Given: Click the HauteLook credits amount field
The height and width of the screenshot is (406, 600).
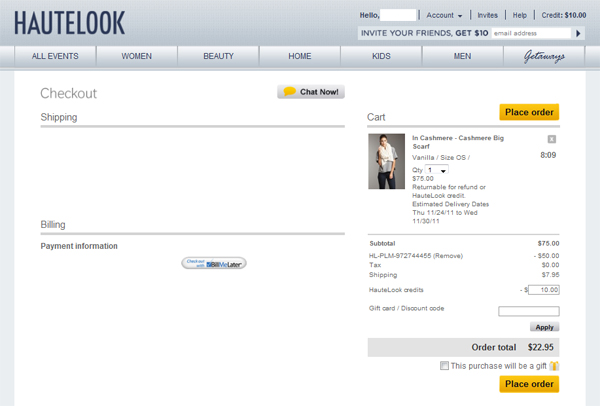Looking at the screenshot, I should [544, 290].
